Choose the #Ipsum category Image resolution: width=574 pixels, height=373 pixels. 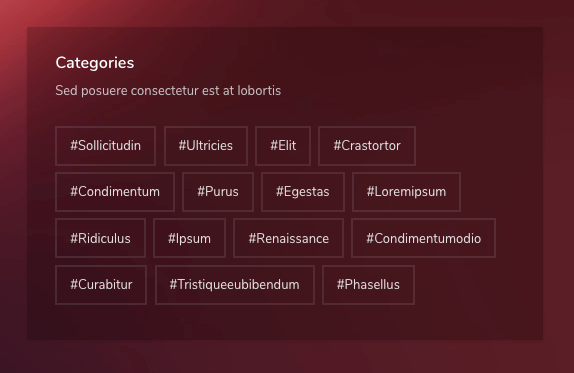189,238
